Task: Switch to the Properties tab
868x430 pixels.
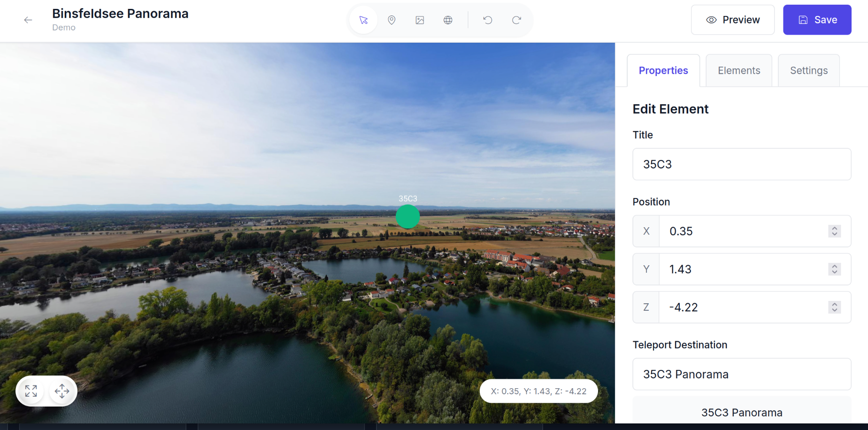Action: coord(663,70)
